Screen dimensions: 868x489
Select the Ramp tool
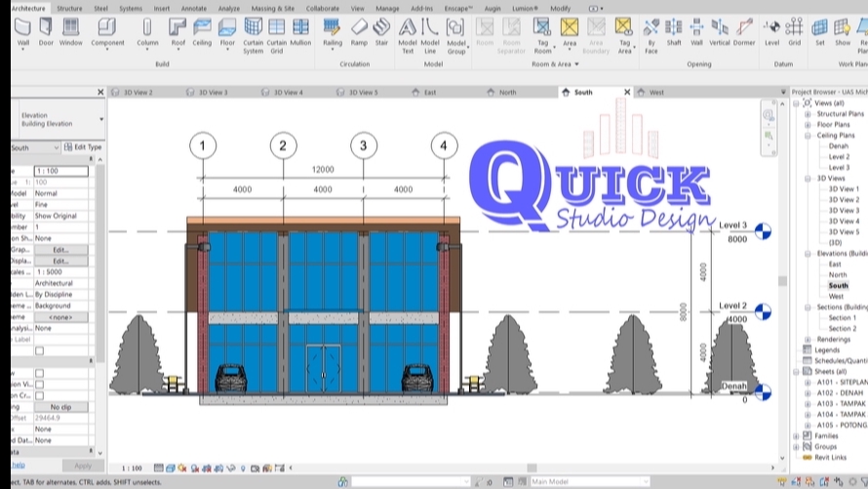pyautogui.click(x=359, y=32)
